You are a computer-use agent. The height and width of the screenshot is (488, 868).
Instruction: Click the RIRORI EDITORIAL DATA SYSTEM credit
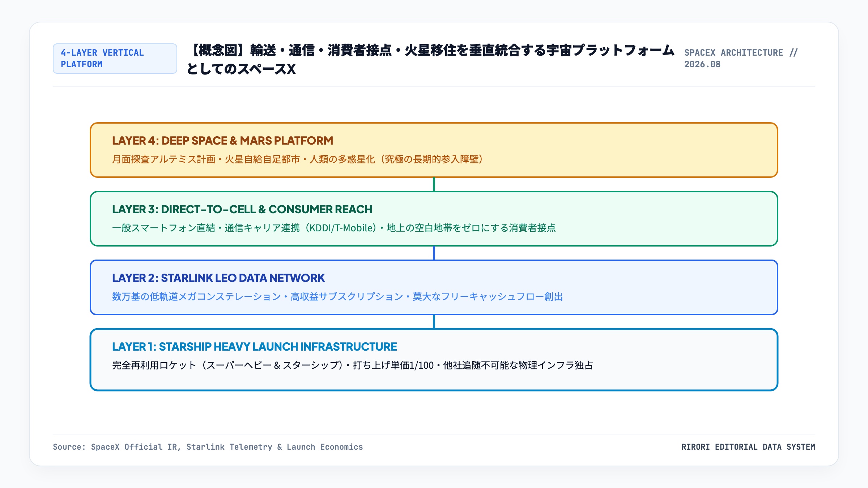click(x=748, y=447)
